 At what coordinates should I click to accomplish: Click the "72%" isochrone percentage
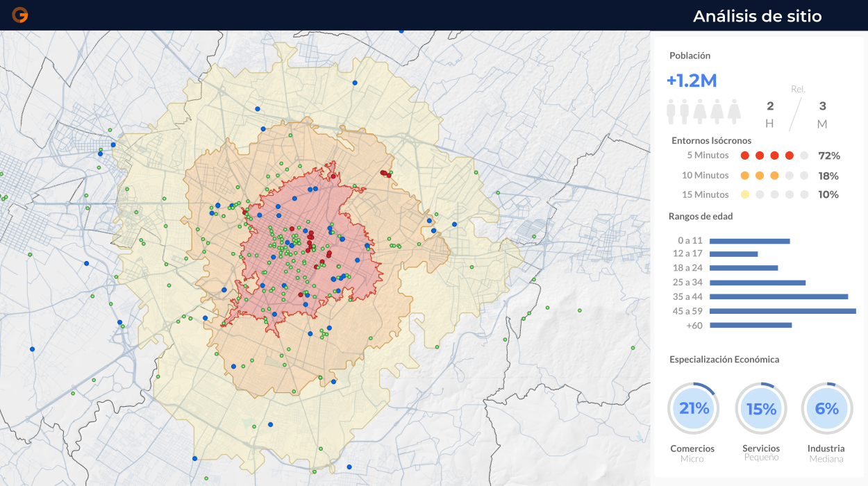[829, 156]
